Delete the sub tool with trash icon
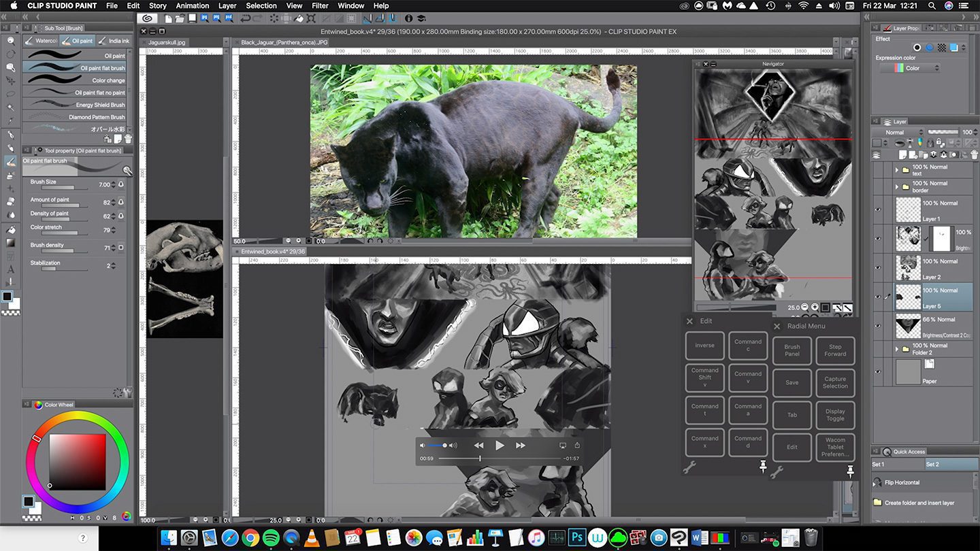 pyautogui.click(x=128, y=139)
